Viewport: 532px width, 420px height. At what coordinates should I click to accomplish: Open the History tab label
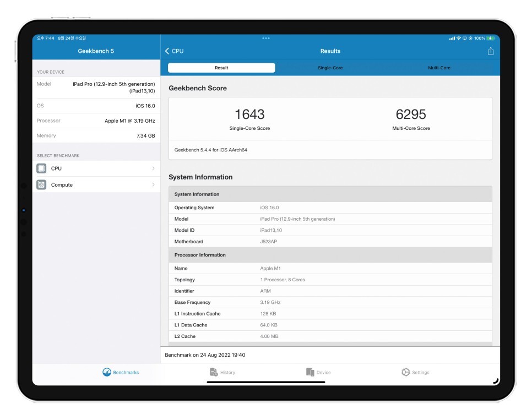227,373
